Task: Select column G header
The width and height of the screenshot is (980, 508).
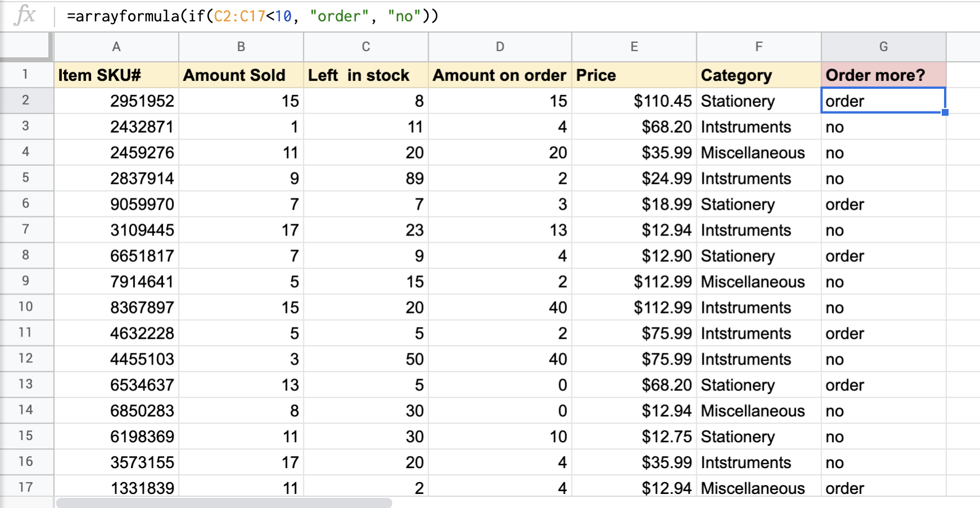Action: 884,47
